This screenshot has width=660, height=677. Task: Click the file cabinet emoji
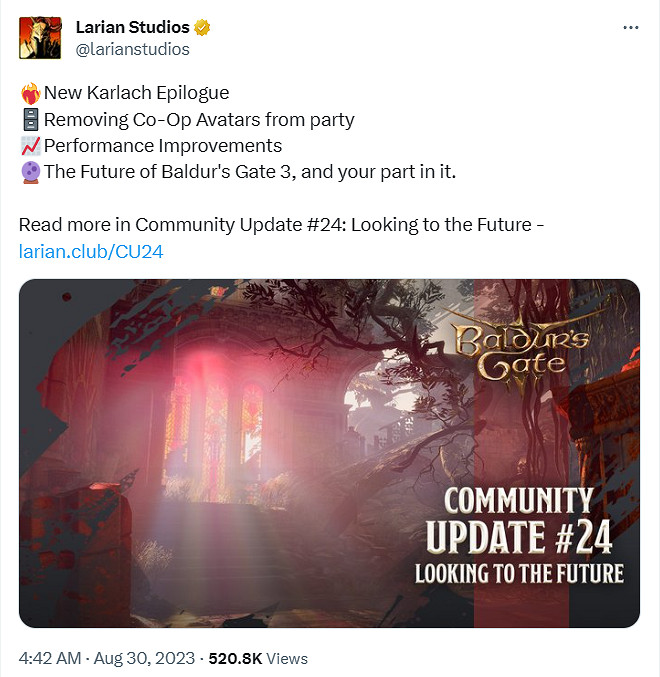pos(31,120)
